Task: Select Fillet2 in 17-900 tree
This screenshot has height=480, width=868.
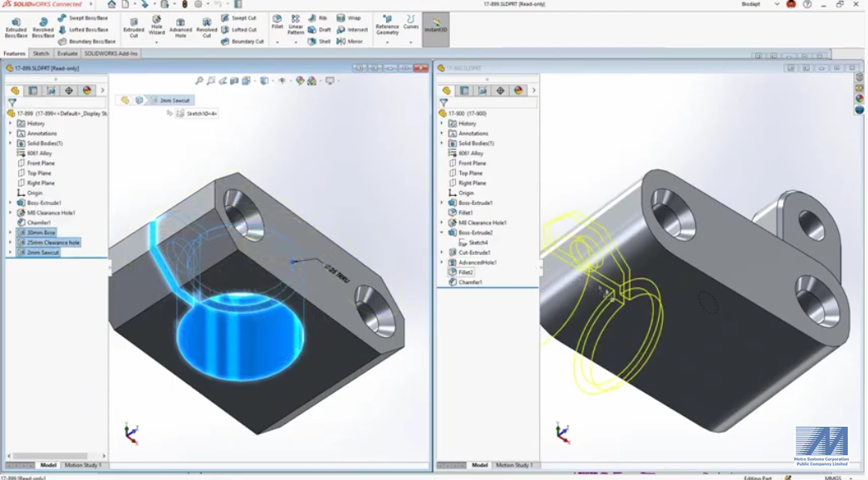Action: click(x=460, y=272)
